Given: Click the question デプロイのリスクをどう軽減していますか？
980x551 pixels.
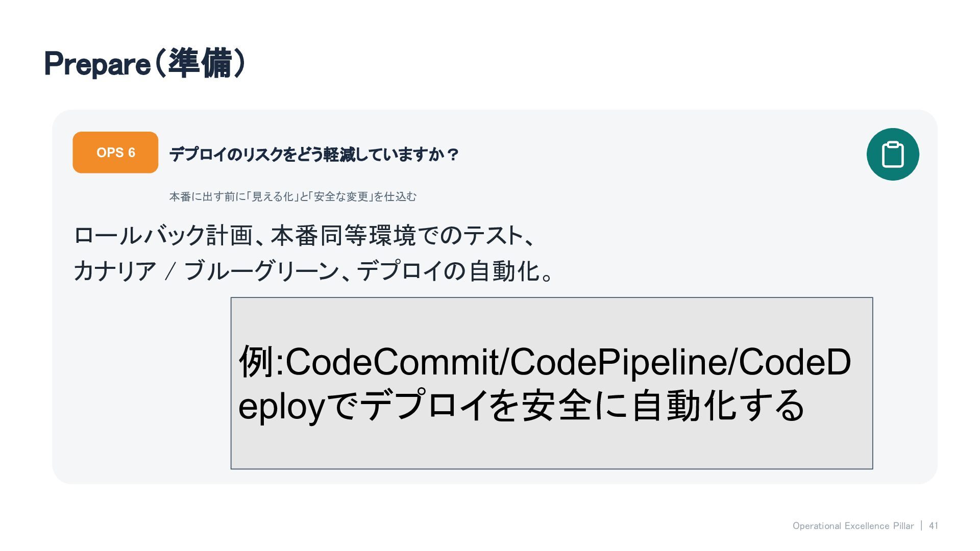Looking at the screenshot, I should click(314, 154).
